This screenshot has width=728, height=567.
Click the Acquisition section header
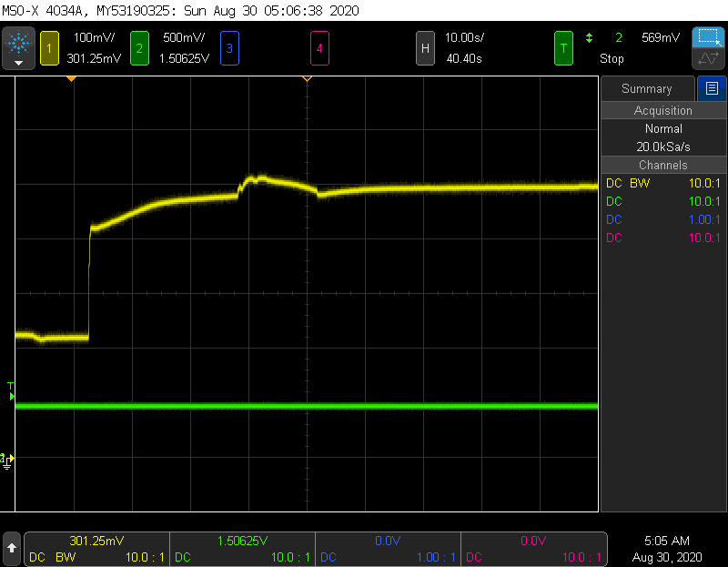click(662, 110)
